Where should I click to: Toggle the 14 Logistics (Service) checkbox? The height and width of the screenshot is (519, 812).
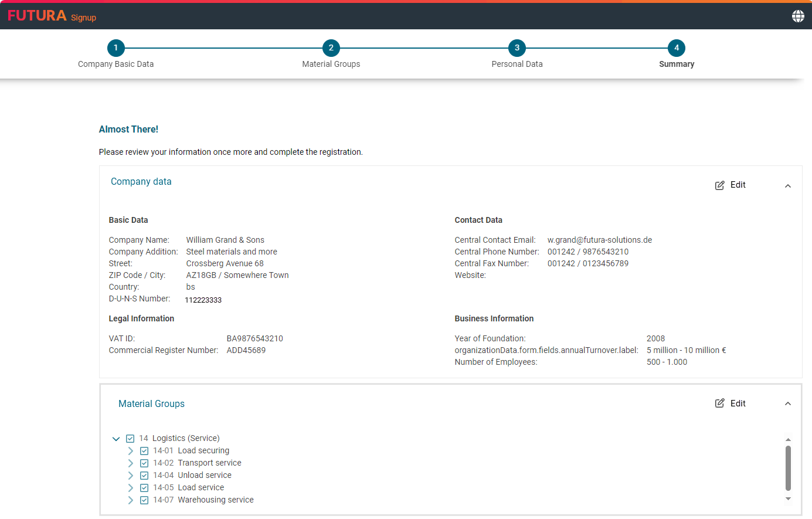(130, 439)
